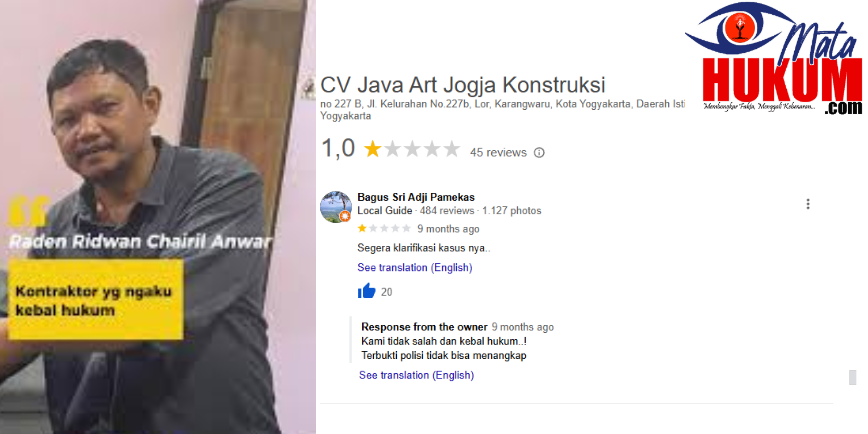This screenshot has width=868, height=434.
Task: Click the 'Response from the owner' heading
Action: coord(424,327)
